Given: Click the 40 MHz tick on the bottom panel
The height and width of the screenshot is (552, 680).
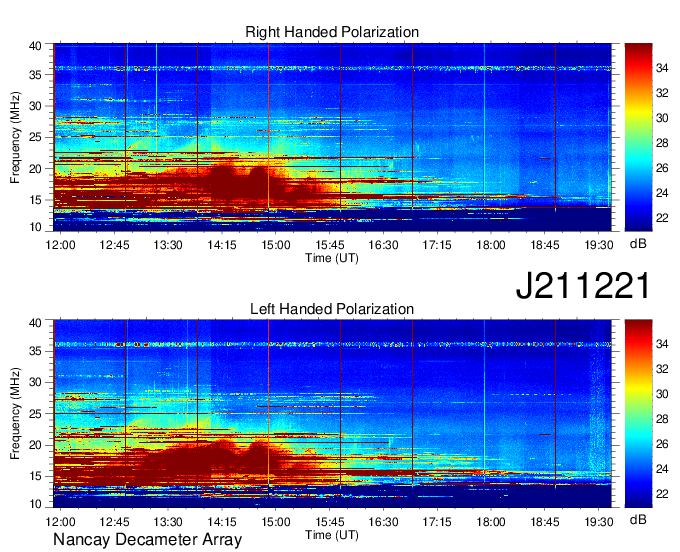Looking at the screenshot, I should 35,323.
